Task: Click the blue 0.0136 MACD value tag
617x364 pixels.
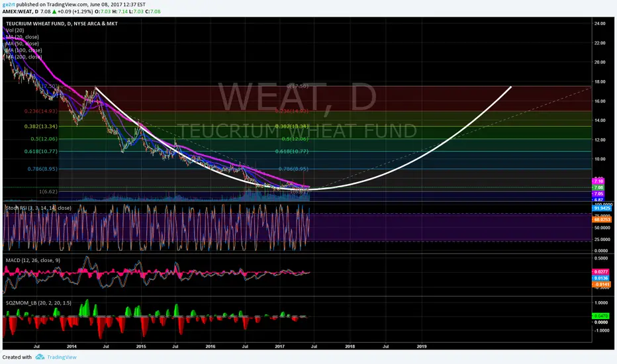Action: point(601,278)
